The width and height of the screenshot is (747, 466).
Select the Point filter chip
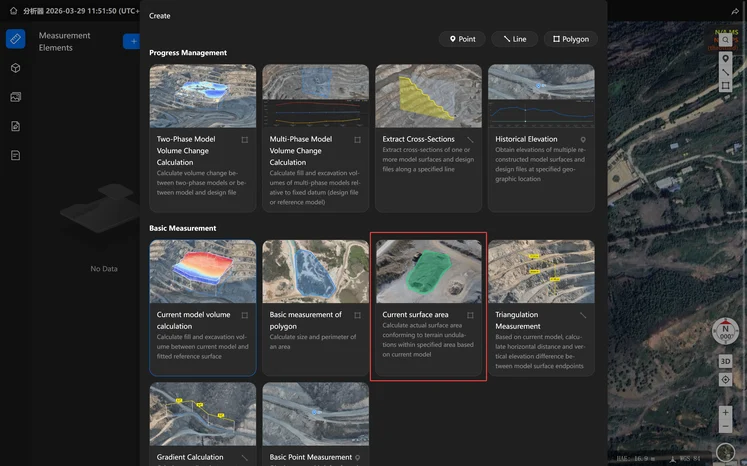pyautogui.click(x=462, y=39)
